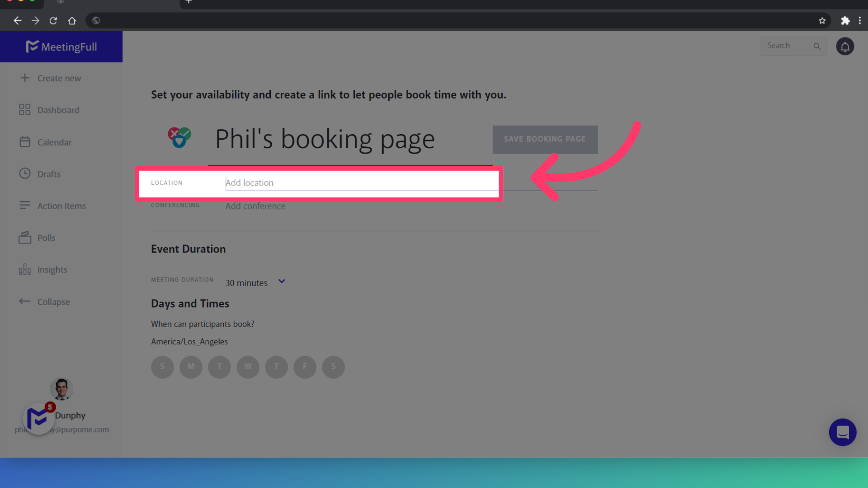
Task: Open Dashboard from sidebar
Action: coord(58,110)
